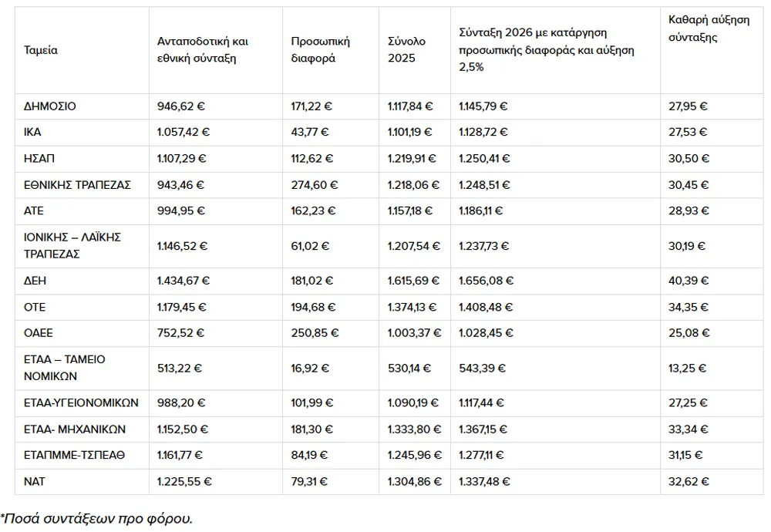Select the ΟΤΕ fund cell

[35, 307]
